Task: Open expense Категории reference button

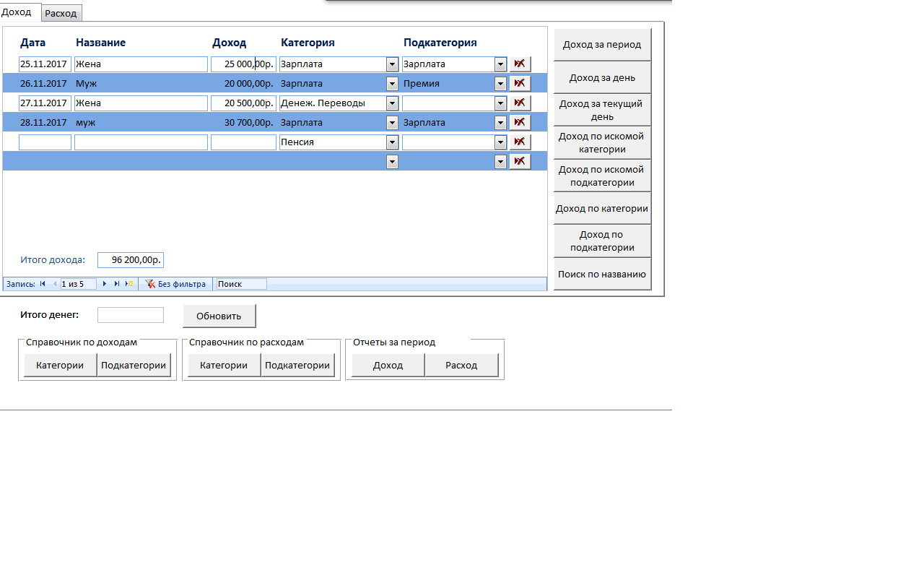Action: click(224, 365)
